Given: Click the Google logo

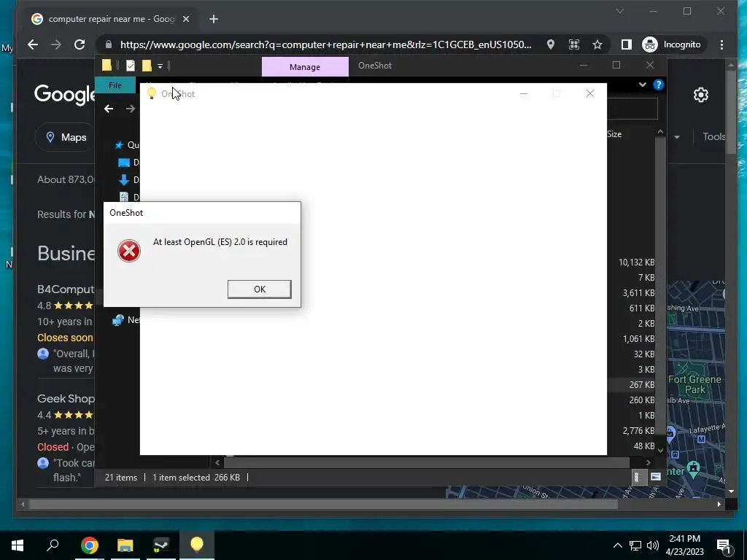Looking at the screenshot, I should (65, 95).
